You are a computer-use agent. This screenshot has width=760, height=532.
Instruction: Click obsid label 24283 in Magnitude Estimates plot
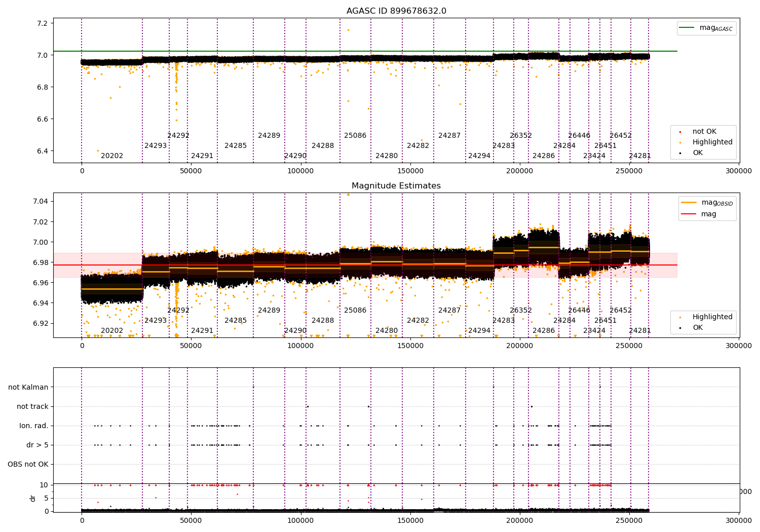tap(504, 320)
